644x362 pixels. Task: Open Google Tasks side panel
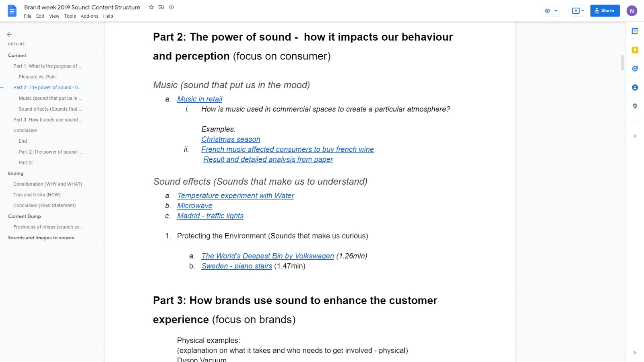635,69
